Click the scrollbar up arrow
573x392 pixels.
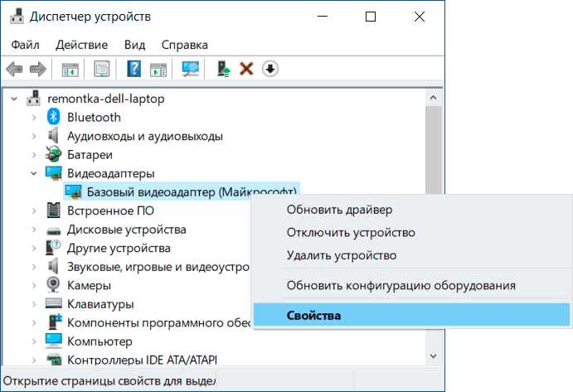point(434,98)
